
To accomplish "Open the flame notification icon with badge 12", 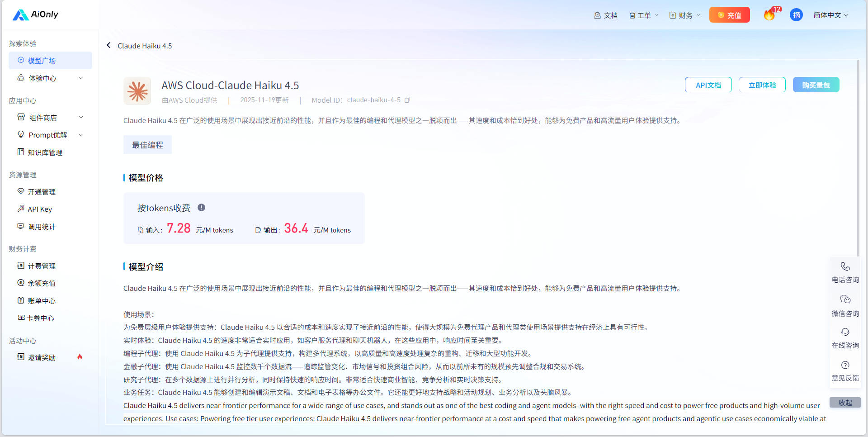I will tap(769, 15).
